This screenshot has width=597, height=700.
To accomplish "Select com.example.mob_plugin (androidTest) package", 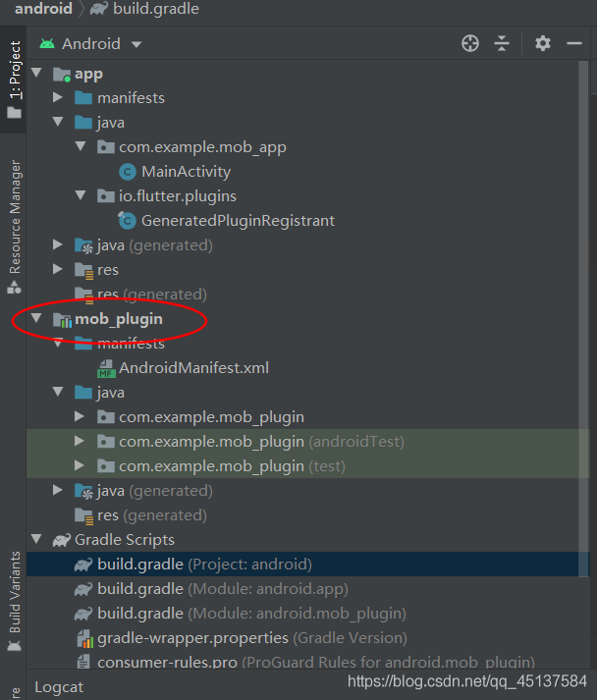I will (260, 442).
